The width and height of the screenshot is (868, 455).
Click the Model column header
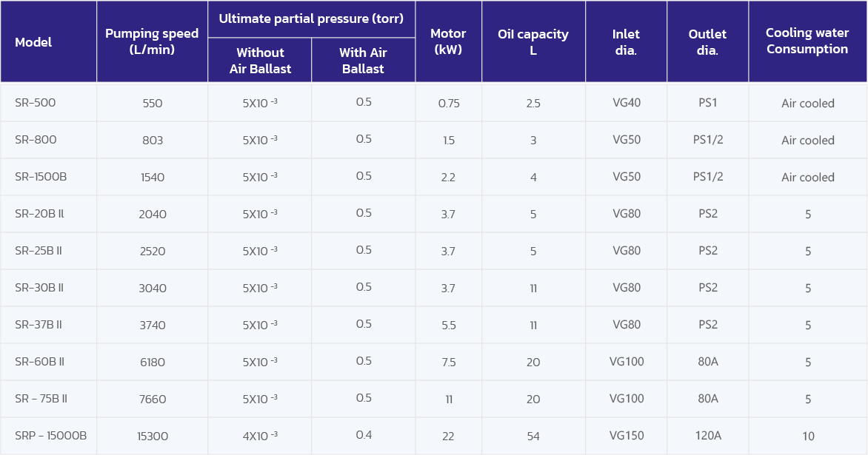click(x=33, y=42)
